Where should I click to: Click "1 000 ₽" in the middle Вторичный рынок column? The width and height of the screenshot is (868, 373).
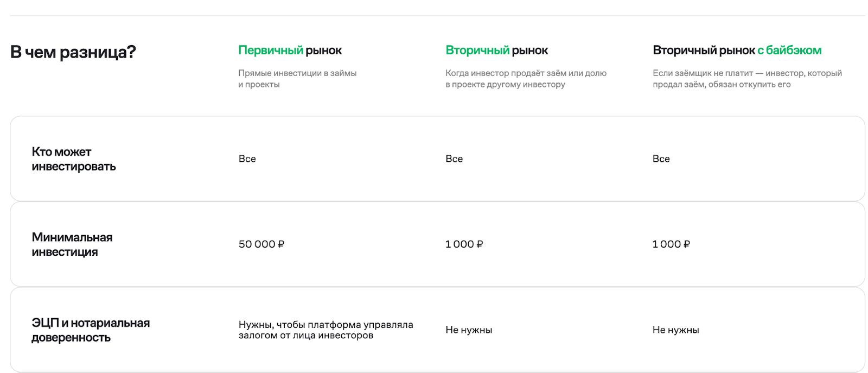click(464, 244)
